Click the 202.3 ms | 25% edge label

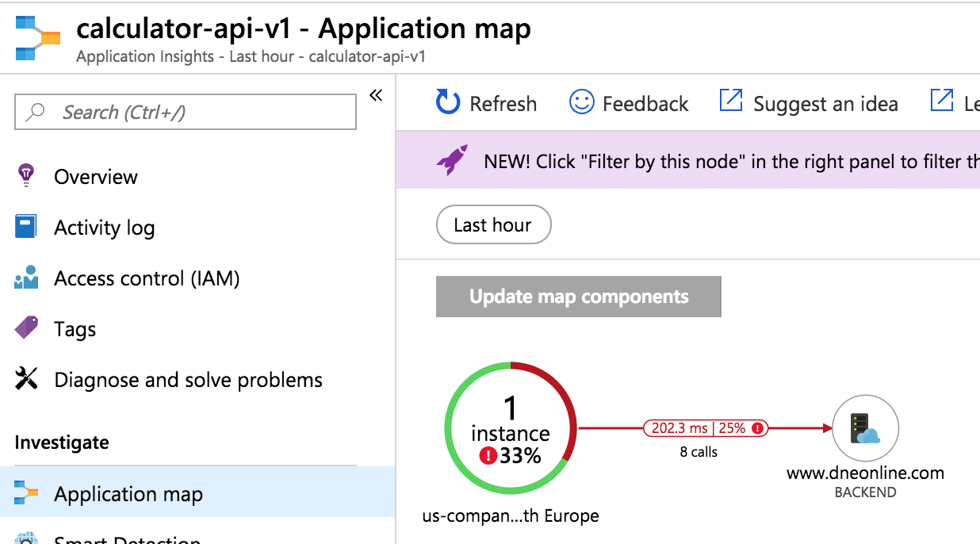706,428
